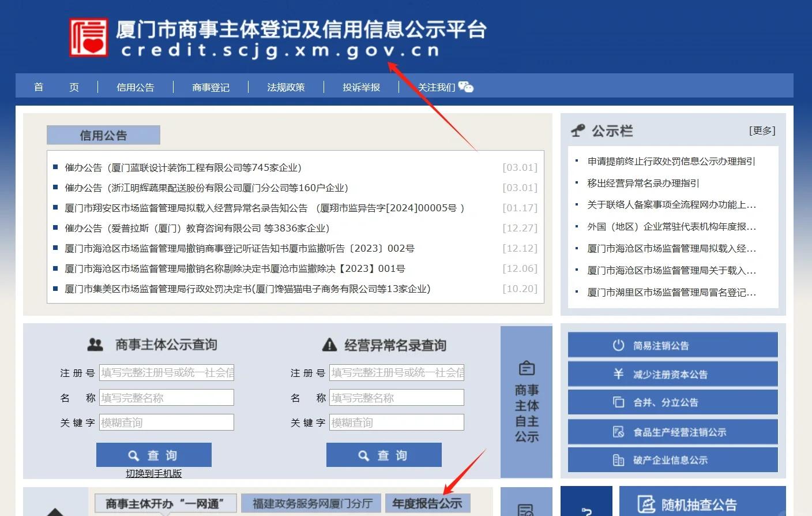The height and width of the screenshot is (516, 812).
Task: Click the yen icon on 减少注册资本公告
Action: 618,373
